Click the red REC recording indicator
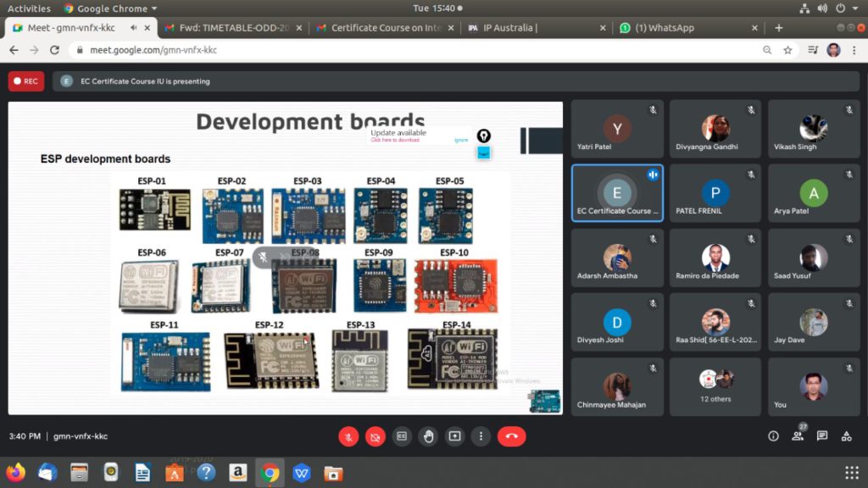Image resolution: width=868 pixels, height=488 pixels. tap(26, 81)
